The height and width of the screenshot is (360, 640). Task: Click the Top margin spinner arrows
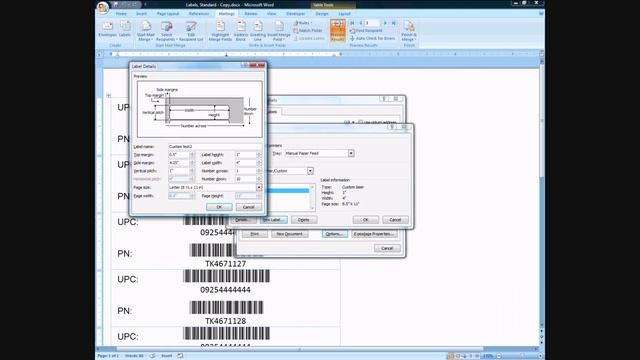[x=192, y=155]
